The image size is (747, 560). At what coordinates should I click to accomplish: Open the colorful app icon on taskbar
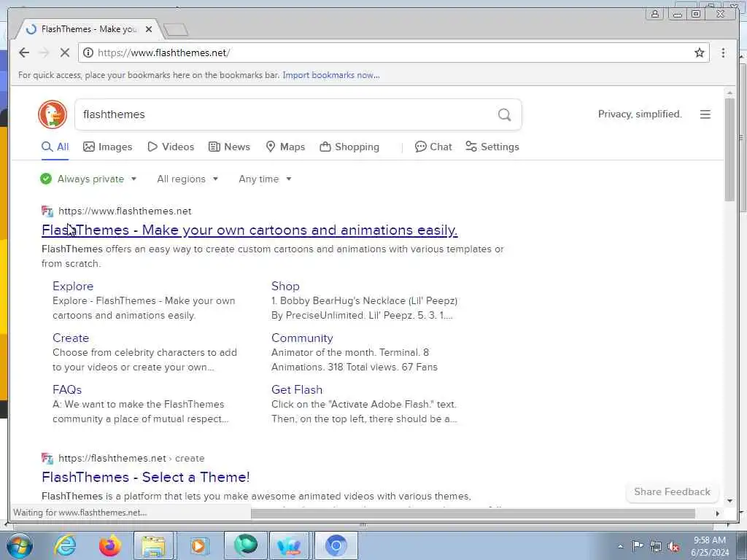(x=289, y=545)
